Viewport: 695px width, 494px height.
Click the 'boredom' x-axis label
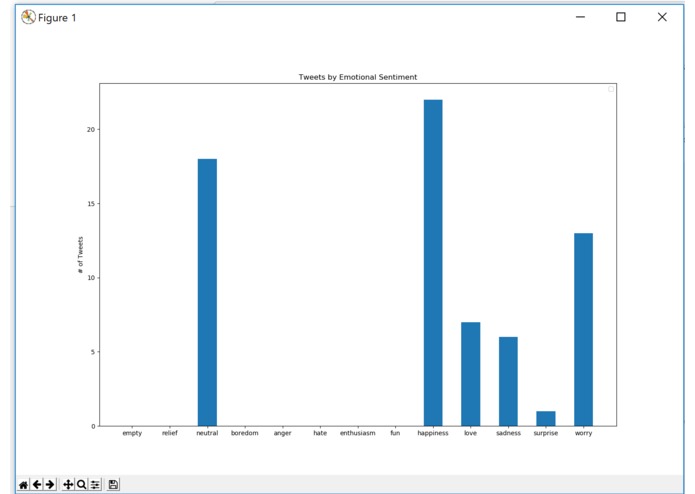(x=245, y=433)
